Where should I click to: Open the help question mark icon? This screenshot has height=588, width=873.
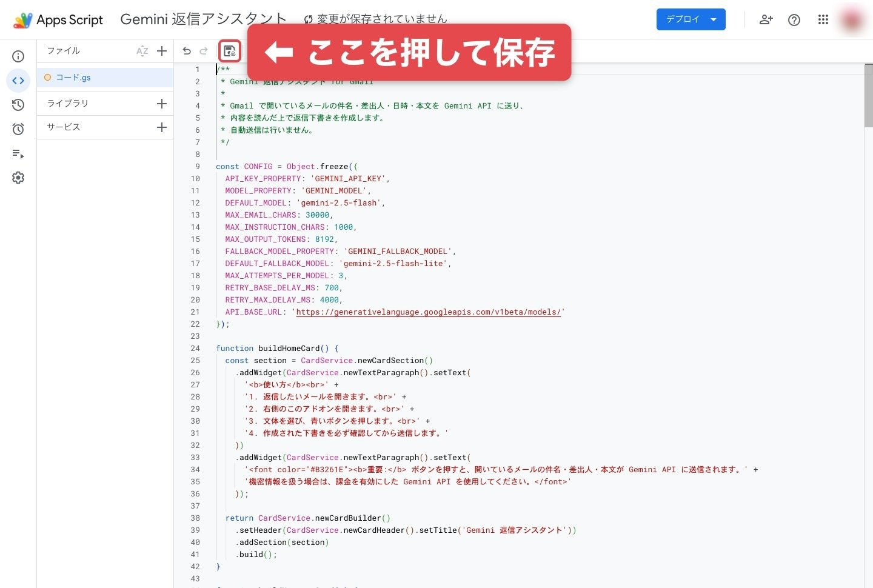pos(794,20)
